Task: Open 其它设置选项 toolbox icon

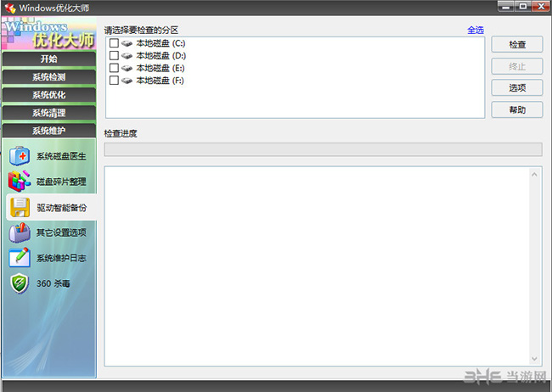Action: 20,232
